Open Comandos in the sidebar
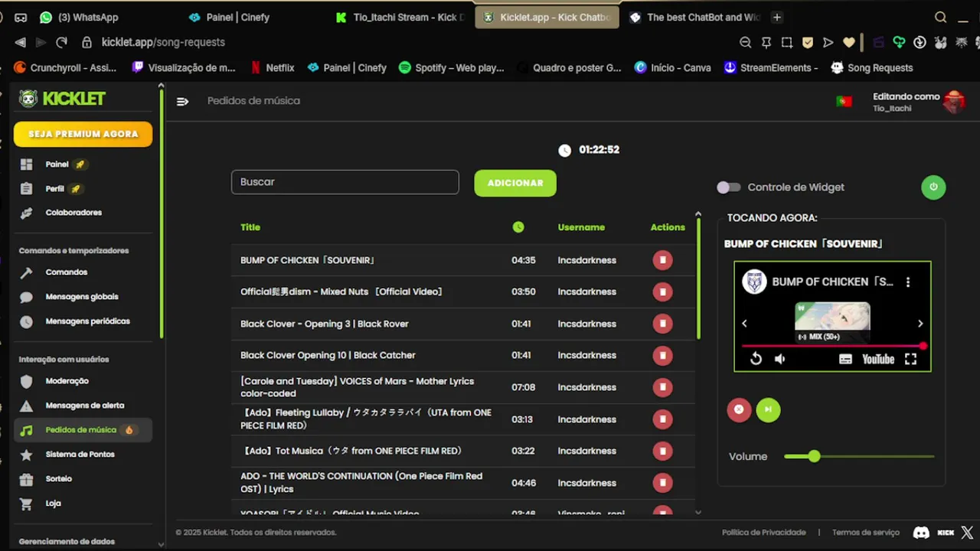This screenshot has width=980, height=551. click(x=66, y=272)
